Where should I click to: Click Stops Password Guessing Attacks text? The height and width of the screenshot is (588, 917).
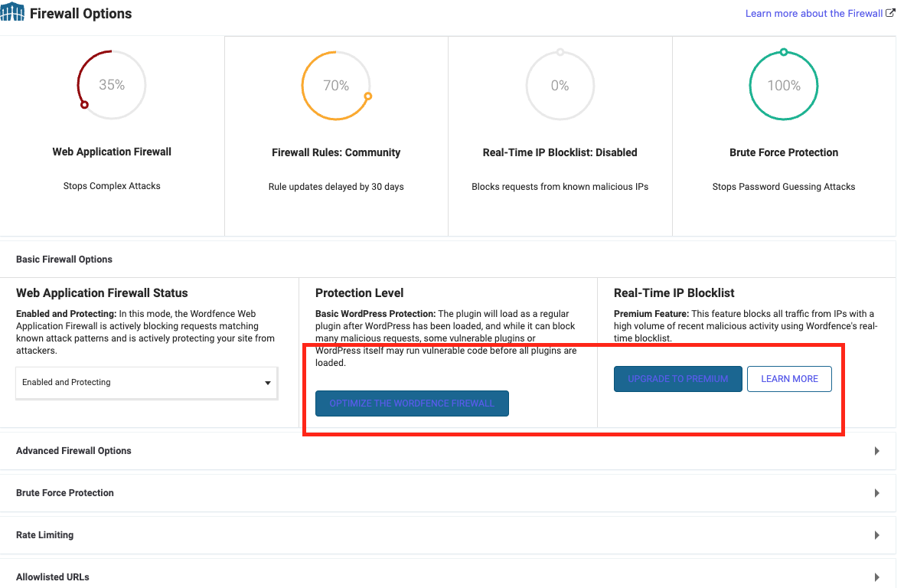pyautogui.click(x=784, y=187)
